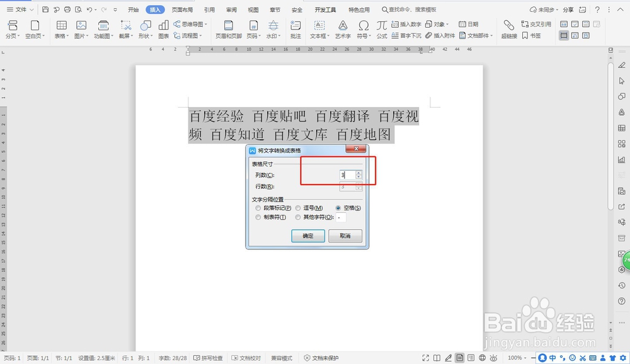Click the 列数(C) column count field
This screenshot has width=630, height=364.
[348, 175]
